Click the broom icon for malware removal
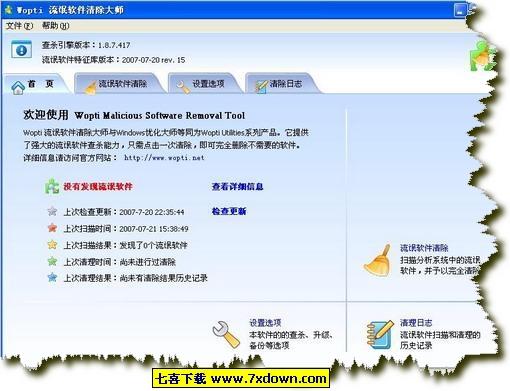The height and width of the screenshot is (391, 510). pos(378,260)
